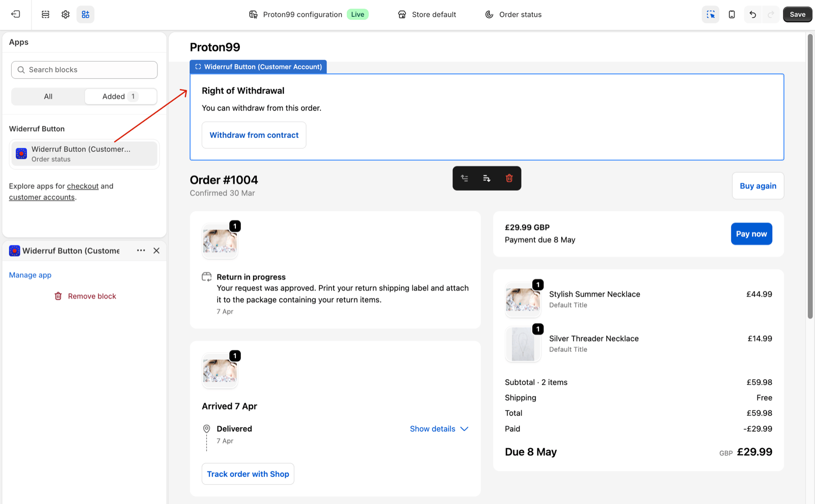
Task: Open more options for Widerruf Button panel
Action: pos(141,250)
